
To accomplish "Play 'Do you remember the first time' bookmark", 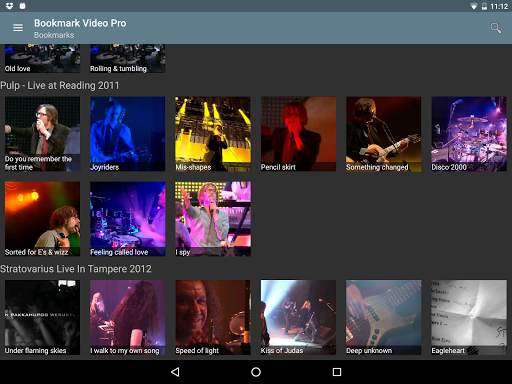I will pos(42,134).
